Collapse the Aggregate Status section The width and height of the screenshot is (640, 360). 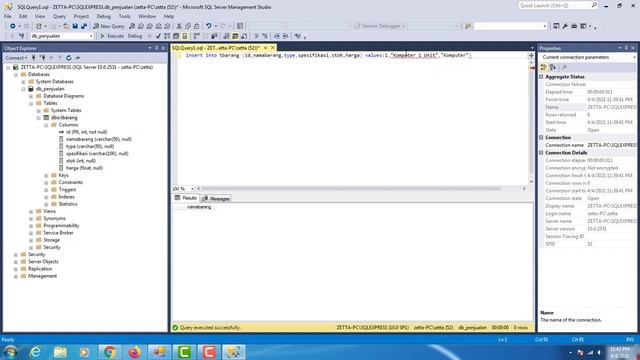click(542, 77)
